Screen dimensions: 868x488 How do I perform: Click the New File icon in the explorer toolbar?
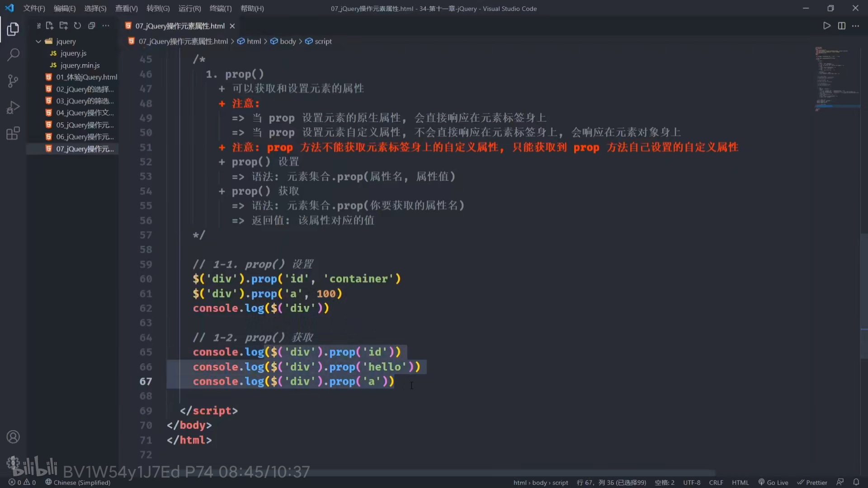(49, 26)
